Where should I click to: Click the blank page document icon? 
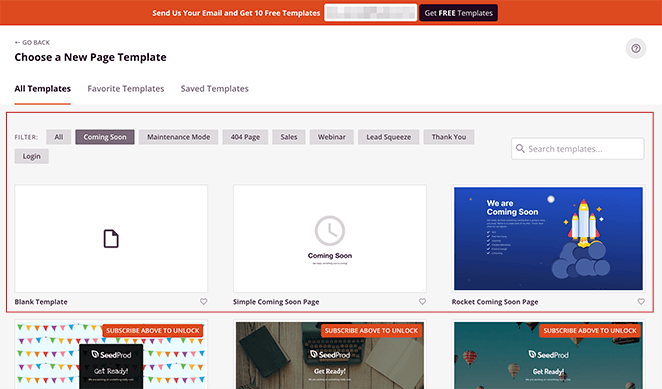click(111, 239)
